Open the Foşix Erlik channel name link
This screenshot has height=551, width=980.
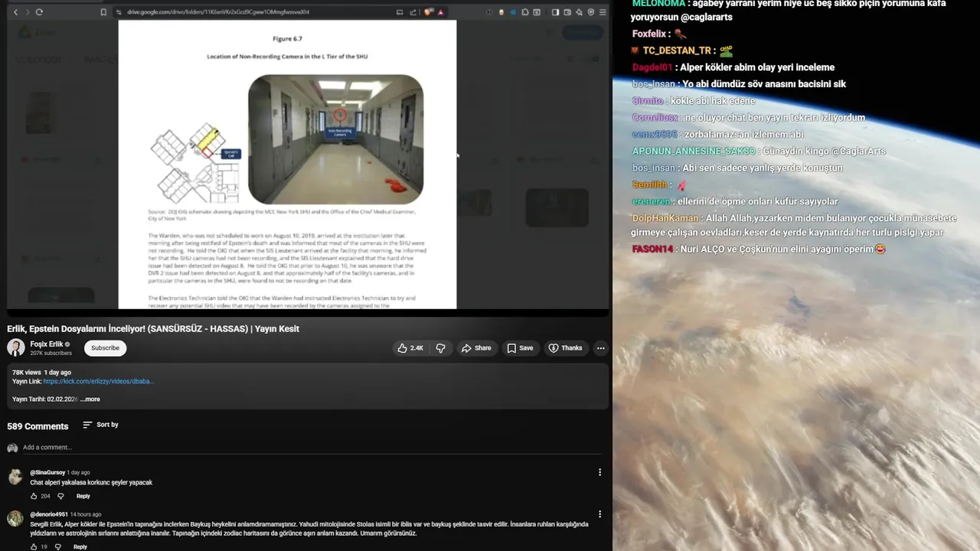(x=47, y=344)
